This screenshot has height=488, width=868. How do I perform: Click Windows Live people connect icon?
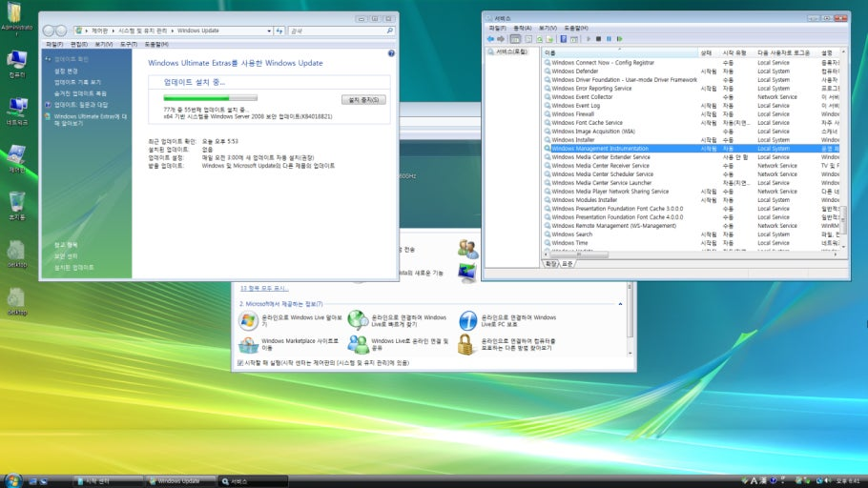(x=358, y=344)
